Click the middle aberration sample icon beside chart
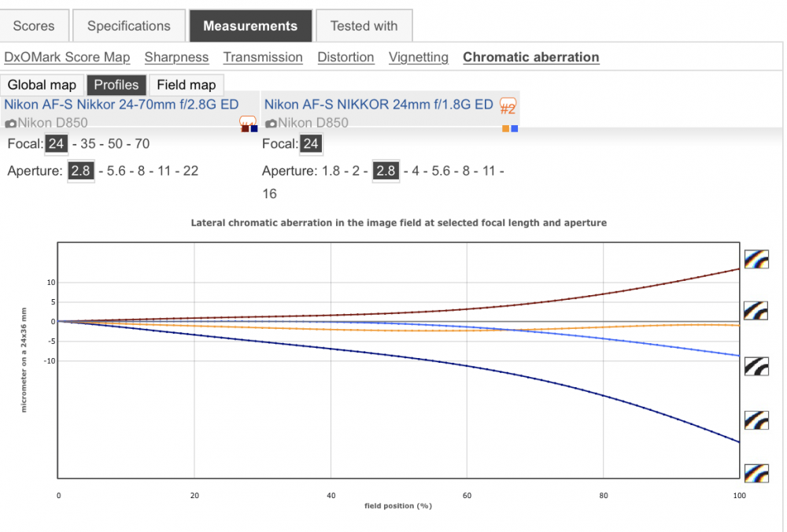Image resolution: width=787 pixels, height=532 pixels. point(756,367)
